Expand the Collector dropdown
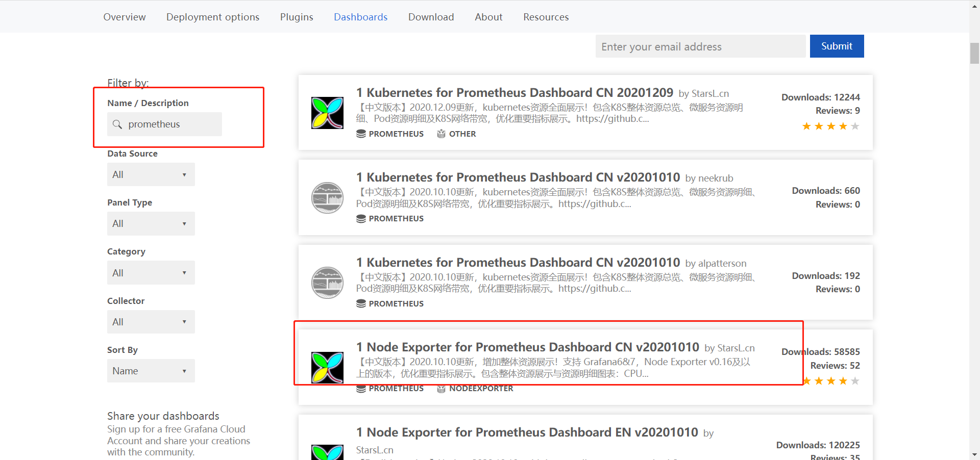980x460 pixels. tap(151, 322)
